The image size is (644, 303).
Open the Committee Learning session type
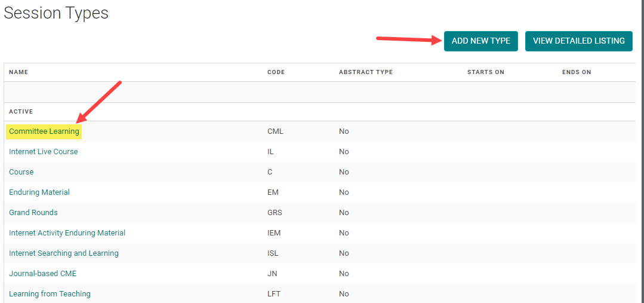pos(44,131)
